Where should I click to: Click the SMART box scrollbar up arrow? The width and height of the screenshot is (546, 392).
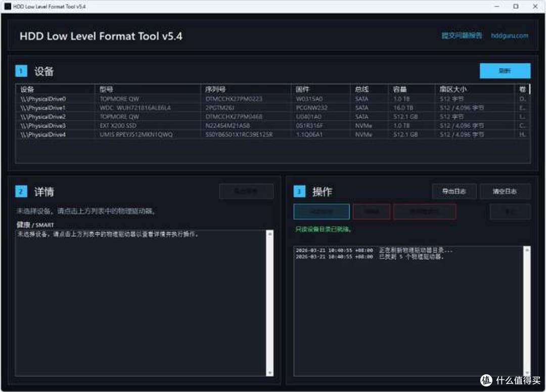click(269, 234)
